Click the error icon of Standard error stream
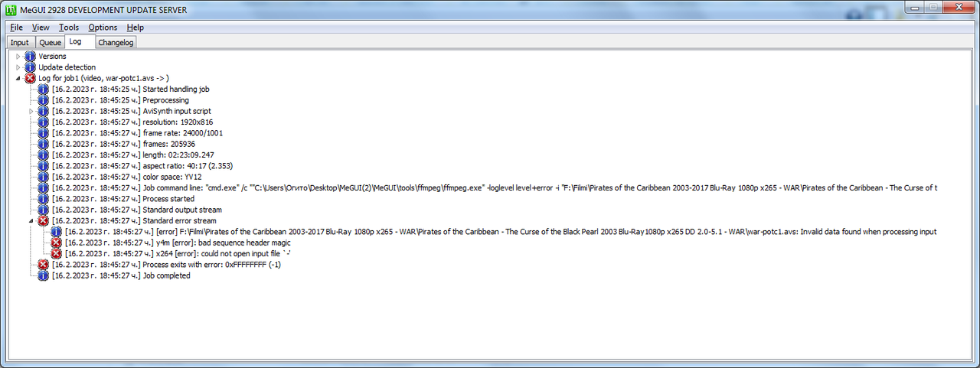 point(44,220)
